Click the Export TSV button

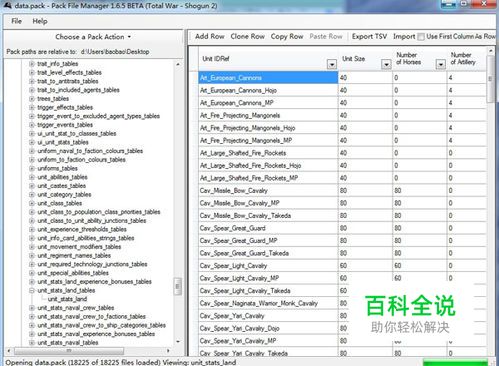tap(369, 36)
